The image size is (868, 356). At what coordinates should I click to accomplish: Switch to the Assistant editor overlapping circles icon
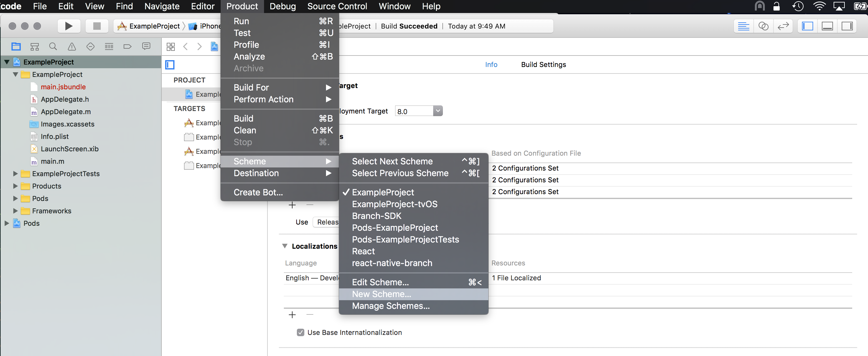click(x=763, y=26)
